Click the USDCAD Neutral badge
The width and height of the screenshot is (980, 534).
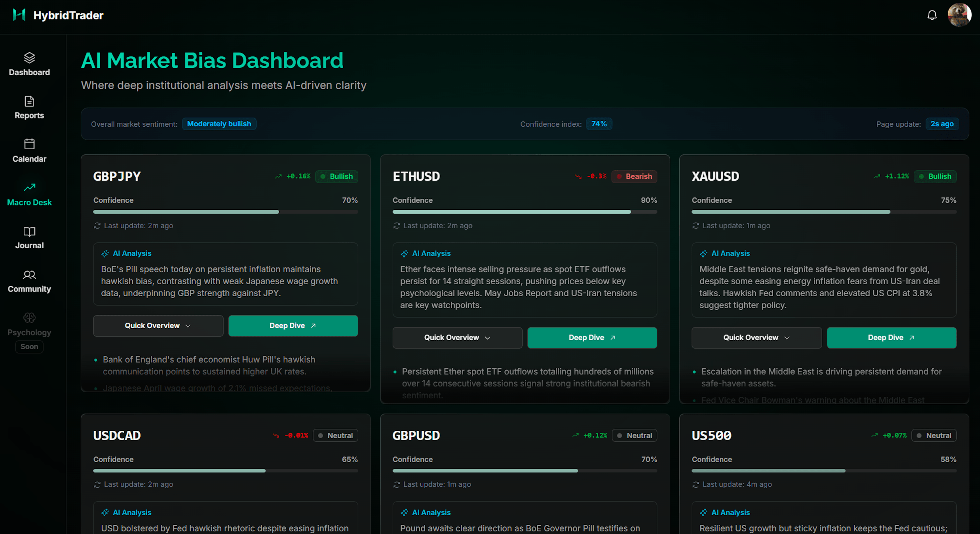click(x=335, y=435)
